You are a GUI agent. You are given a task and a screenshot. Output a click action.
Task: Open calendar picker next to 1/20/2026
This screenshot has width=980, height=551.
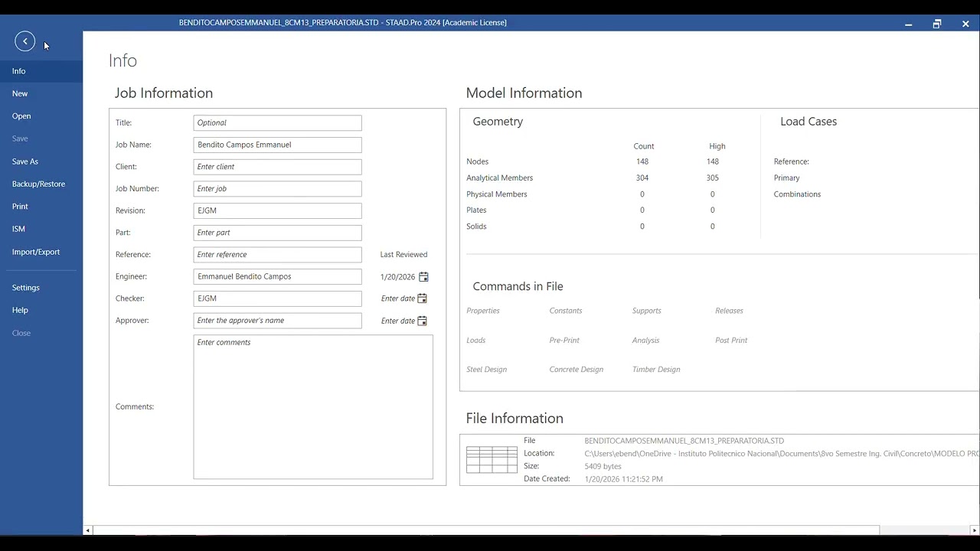tap(423, 277)
